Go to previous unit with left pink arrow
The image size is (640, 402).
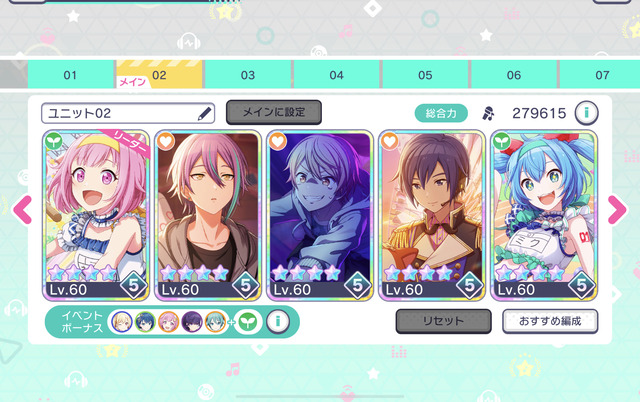(23, 210)
